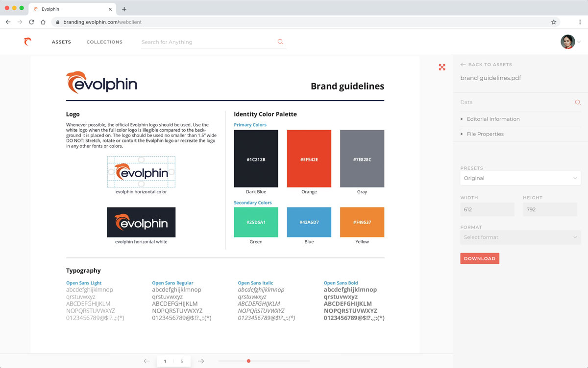Click the browser home icon
The image size is (588, 368).
point(43,22)
